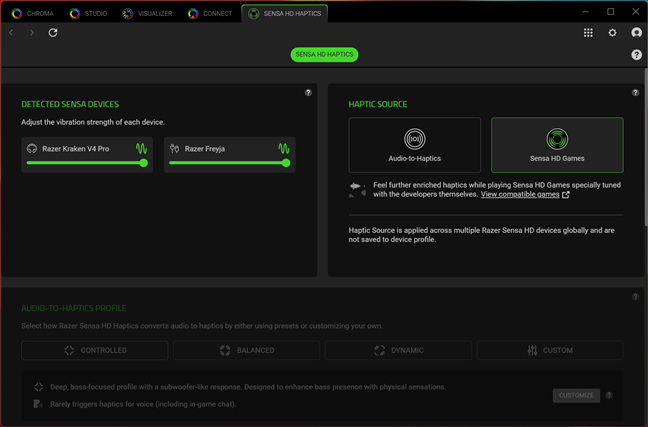Viewport: 648px width, 427px height.
Task: Select Audio-to-Haptics haptic source
Action: click(x=415, y=145)
